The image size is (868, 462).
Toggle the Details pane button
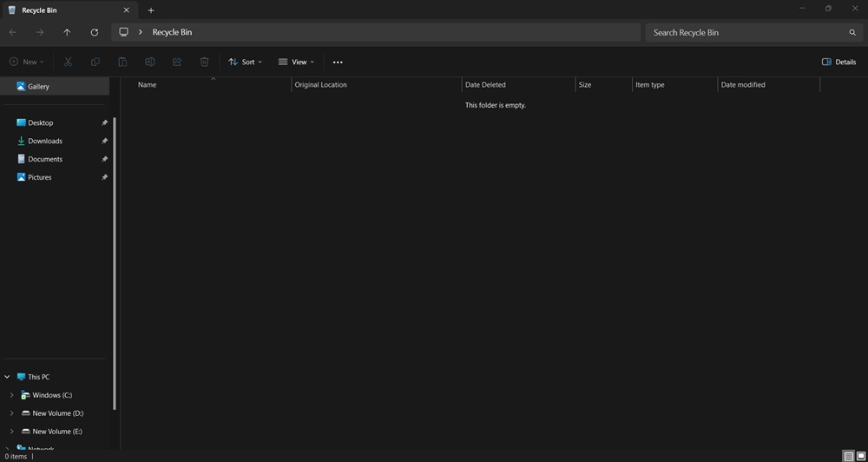[838, 62]
